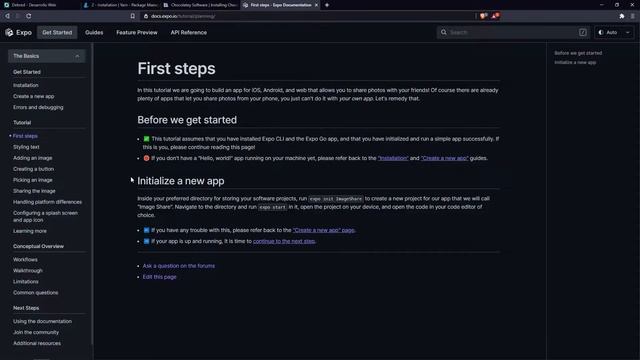Open Using the documentation in the sidebar
640x360 pixels.
tap(42, 321)
